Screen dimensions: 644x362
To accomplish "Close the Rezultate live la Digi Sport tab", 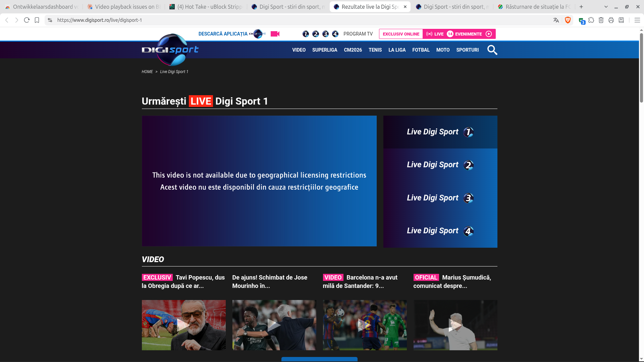I will (405, 7).
